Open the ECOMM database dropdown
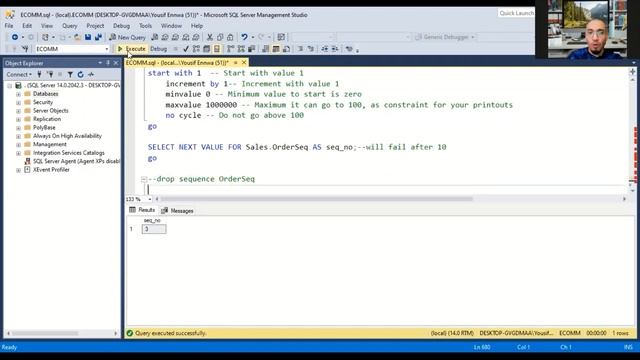Screen dimensions: 640x360 tap(107, 49)
